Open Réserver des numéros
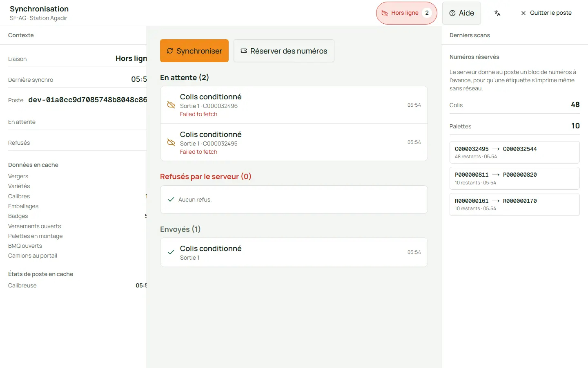Viewport: 588px width, 368px height. tap(284, 51)
